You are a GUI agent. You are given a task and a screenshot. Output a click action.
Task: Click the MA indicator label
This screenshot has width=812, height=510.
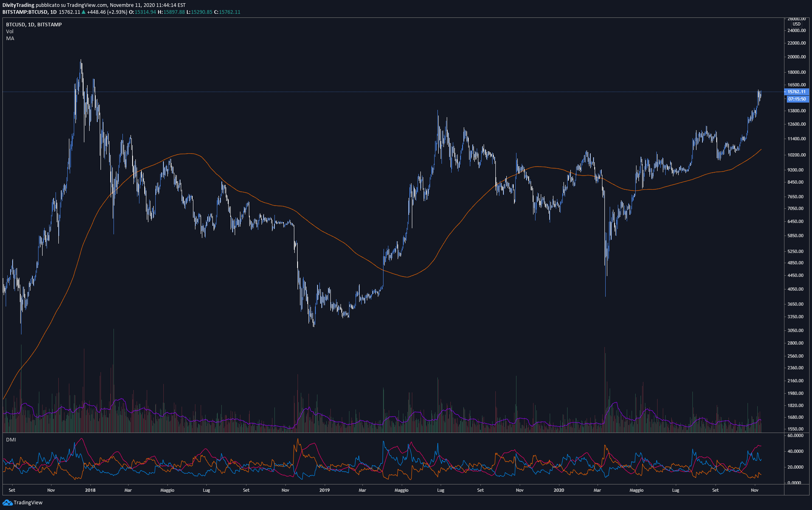point(10,39)
